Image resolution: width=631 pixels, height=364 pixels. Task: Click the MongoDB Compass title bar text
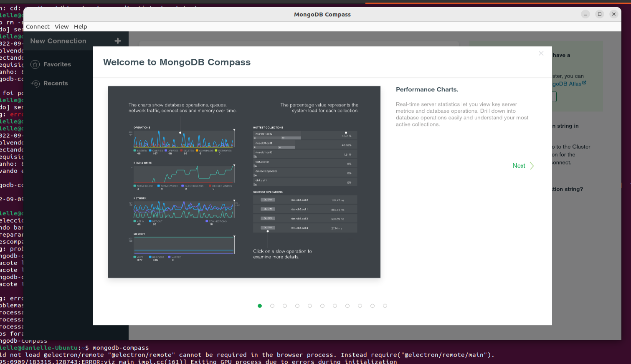(322, 14)
